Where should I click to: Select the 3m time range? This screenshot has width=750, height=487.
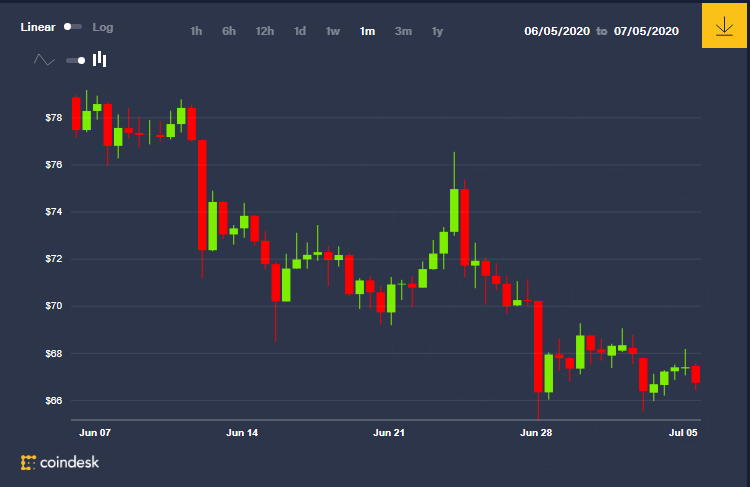(403, 31)
